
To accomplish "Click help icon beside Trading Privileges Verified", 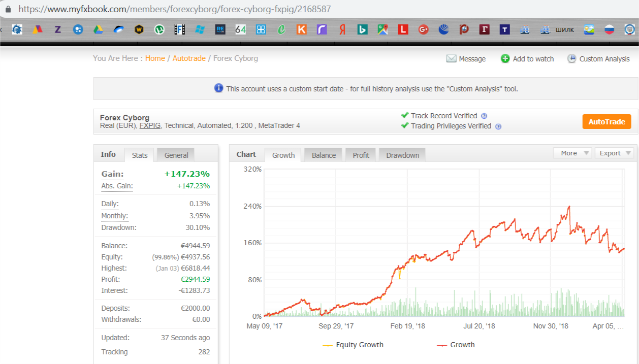I will click(498, 126).
